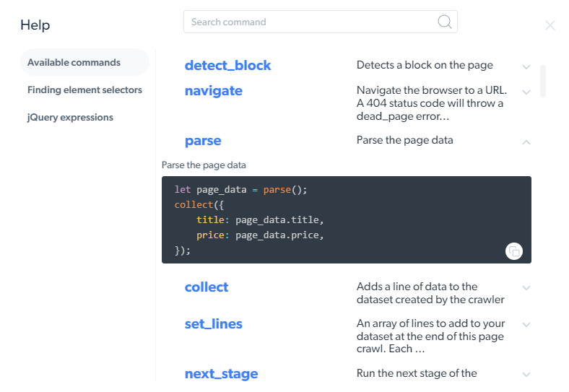Focus the Search command field
569x392 pixels.
(x=321, y=22)
